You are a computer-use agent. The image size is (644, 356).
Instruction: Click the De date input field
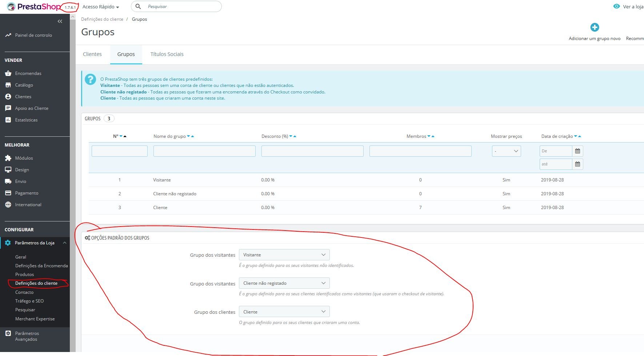(556, 151)
